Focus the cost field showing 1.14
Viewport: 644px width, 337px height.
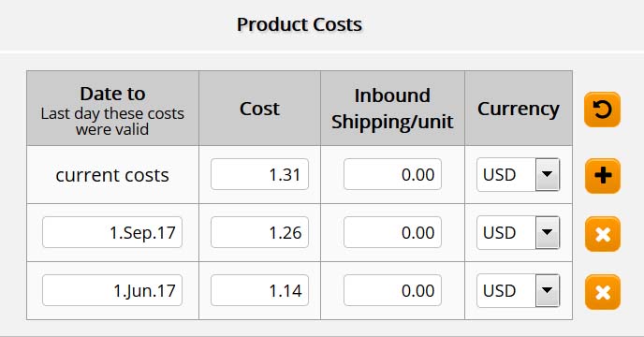click(259, 290)
